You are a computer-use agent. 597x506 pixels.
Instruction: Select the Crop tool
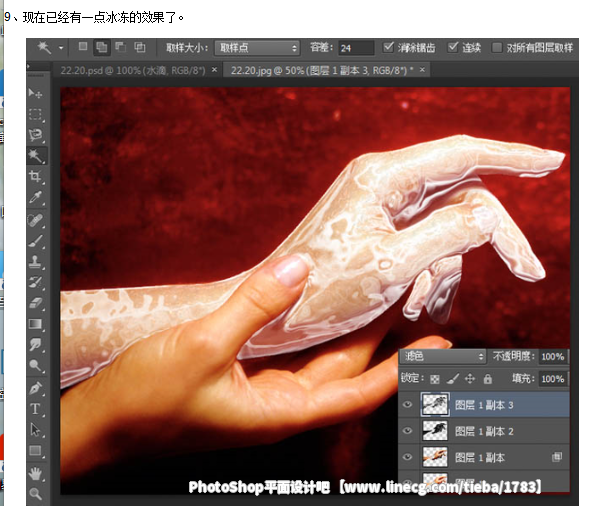pos(35,176)
